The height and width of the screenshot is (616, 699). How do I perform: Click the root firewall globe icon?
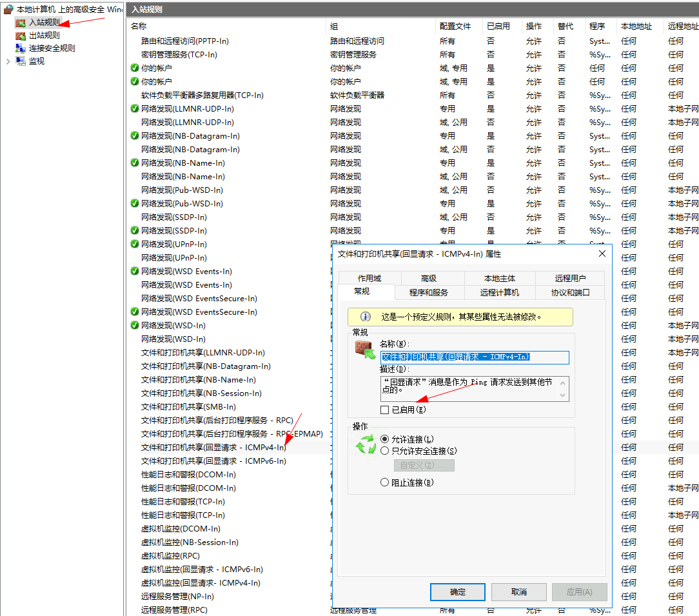8,10
